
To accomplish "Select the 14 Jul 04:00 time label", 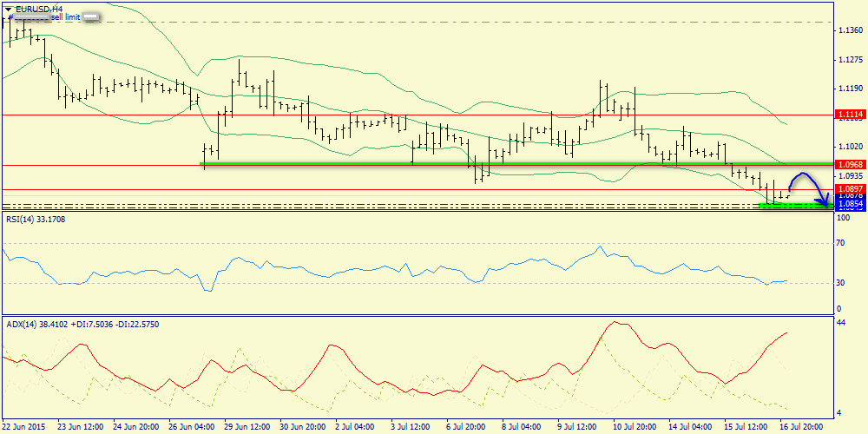I will tap(690, 427).
